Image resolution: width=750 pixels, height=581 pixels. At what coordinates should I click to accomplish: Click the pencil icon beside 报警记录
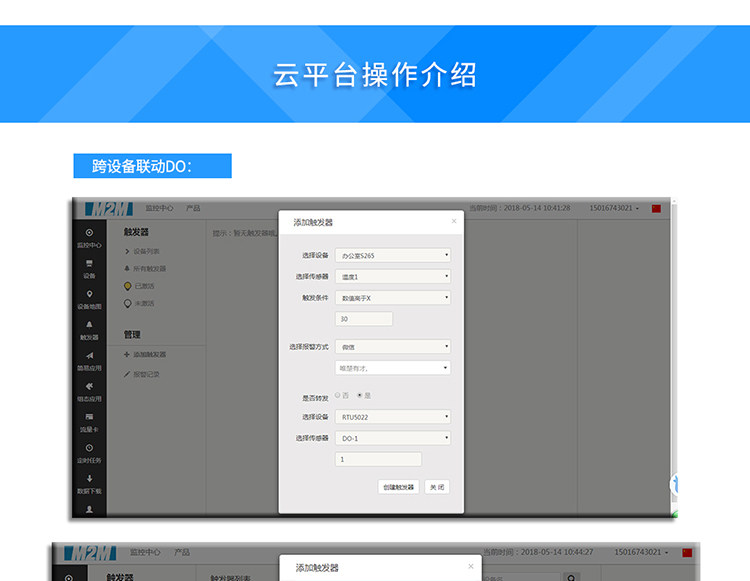coord(127,374)
